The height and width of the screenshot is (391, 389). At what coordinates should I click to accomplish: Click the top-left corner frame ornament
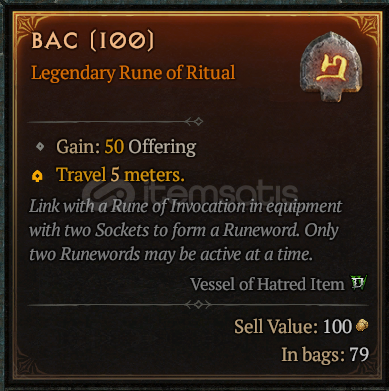pos(26,25)
